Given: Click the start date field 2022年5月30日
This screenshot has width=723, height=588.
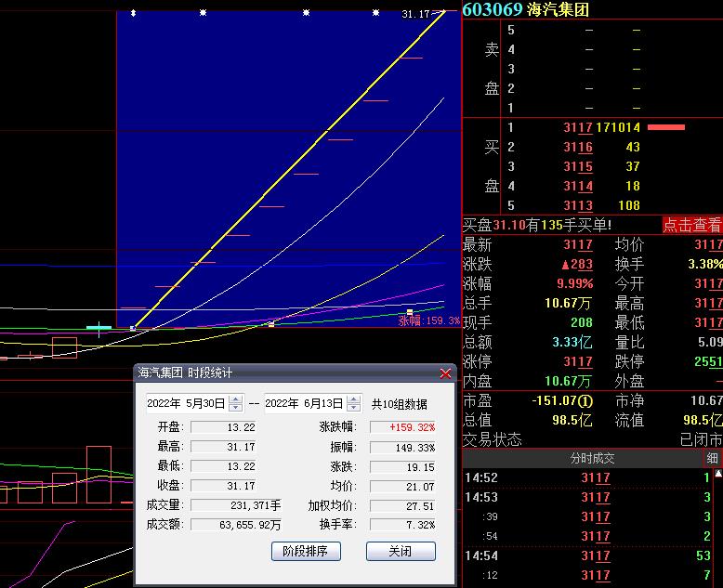Looking at the screenshot, I should (x=186, y=404).
